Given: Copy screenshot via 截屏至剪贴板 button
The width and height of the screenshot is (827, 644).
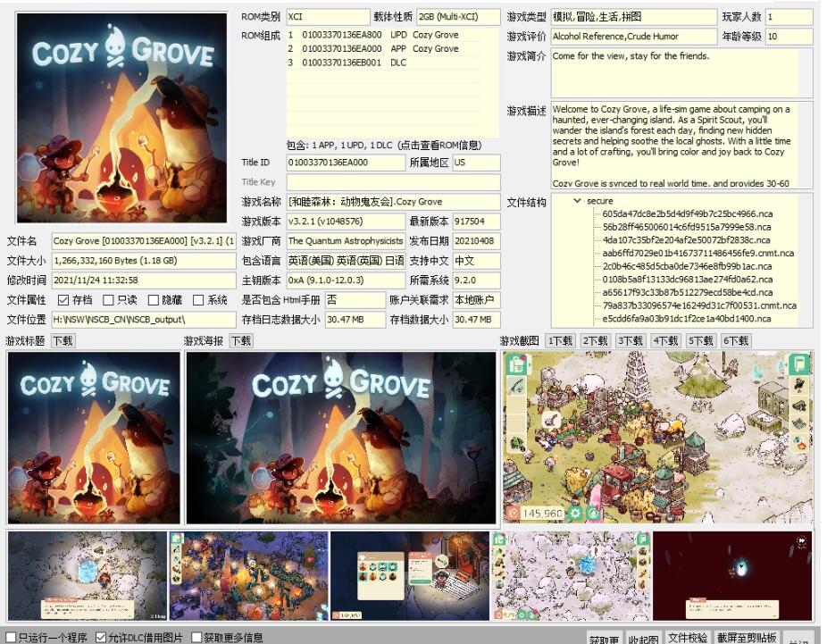Looking at the screenshot, I should (x=747, y=638).
